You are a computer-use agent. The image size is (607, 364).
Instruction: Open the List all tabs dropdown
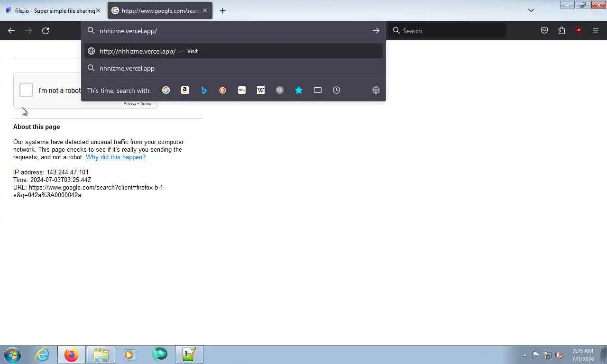click(531, 10)
